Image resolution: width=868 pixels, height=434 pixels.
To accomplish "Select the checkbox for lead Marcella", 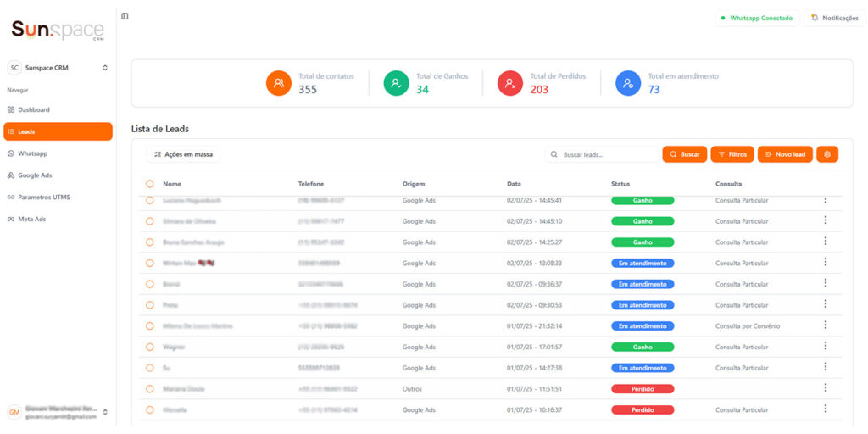I will coord(150,409).
